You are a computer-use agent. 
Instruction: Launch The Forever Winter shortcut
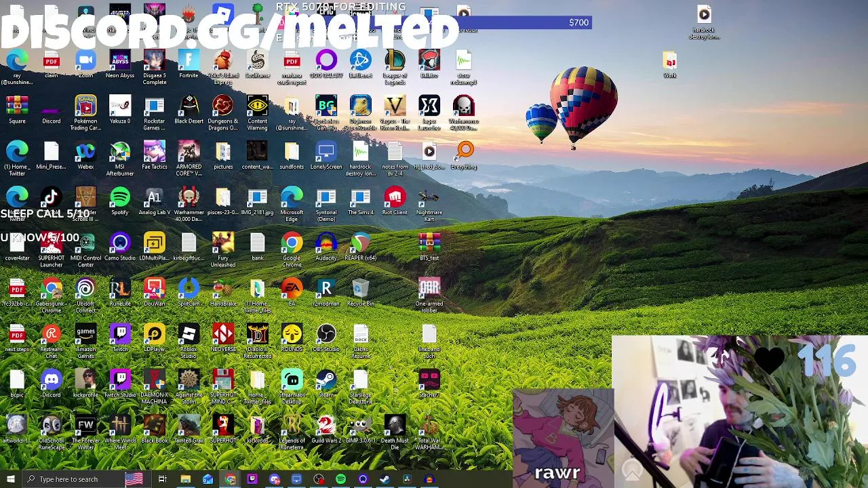[85, 431]
